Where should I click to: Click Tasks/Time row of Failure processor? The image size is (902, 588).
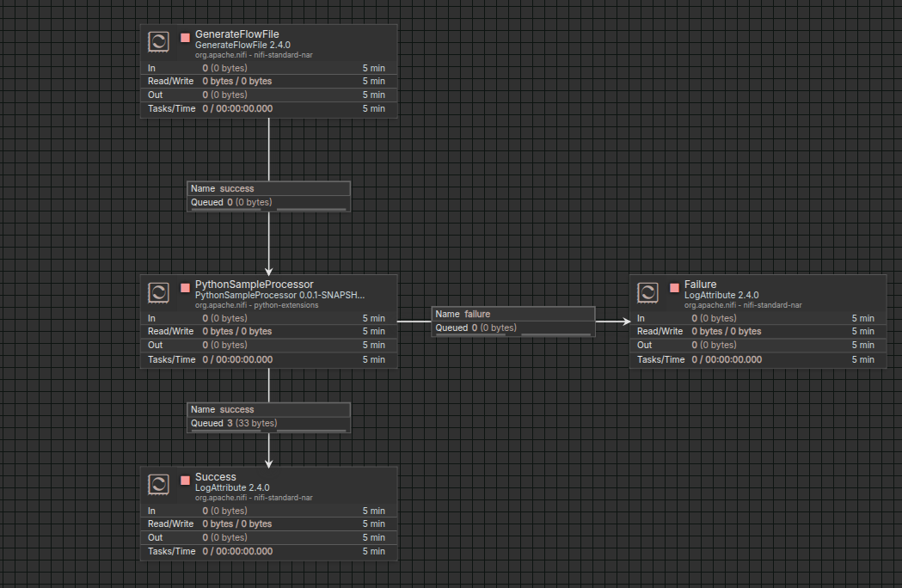pyautogui.click(x=757, y=359)
